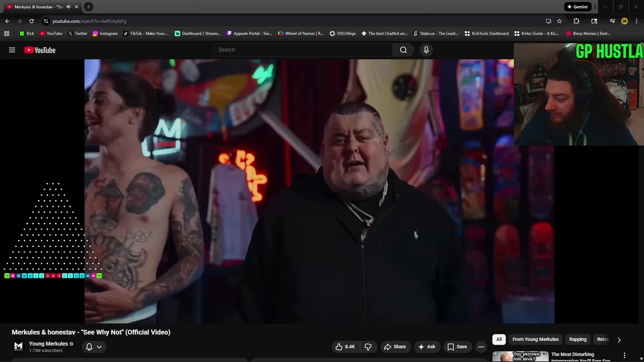View site information icon in address bar
This screenshot has width=644, height=362.
pos(46,21)
